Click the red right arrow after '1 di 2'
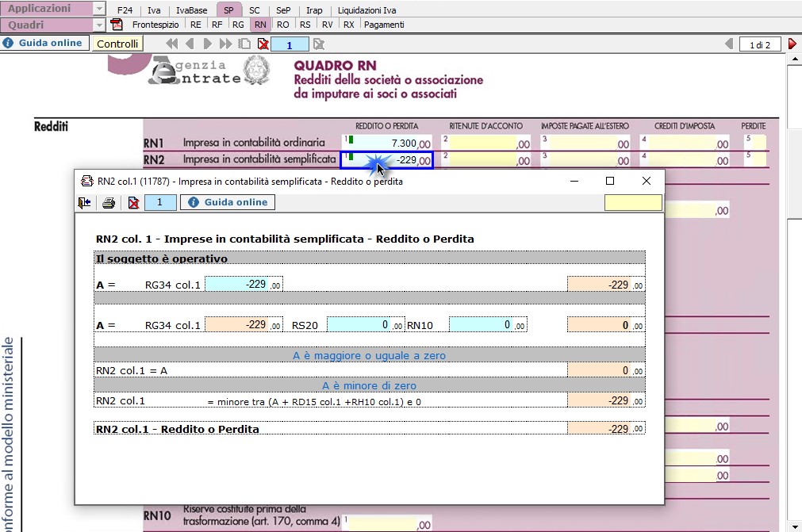This screenshot has width=802, height=532. 792,44
